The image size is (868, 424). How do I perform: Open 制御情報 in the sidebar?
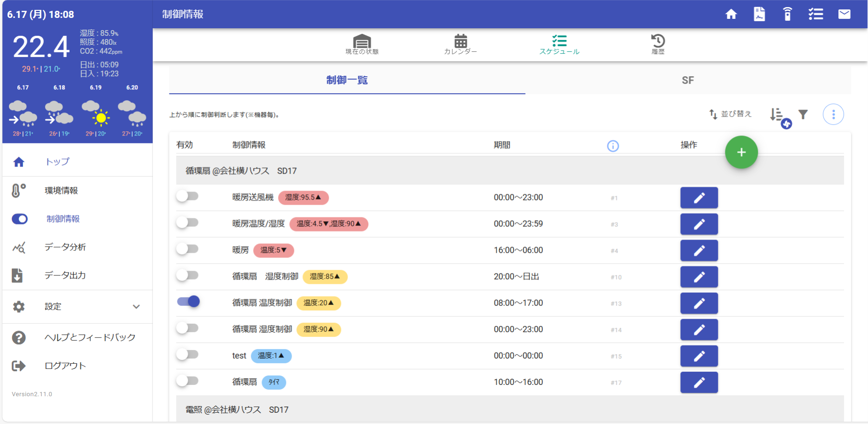tap(63, 219)
